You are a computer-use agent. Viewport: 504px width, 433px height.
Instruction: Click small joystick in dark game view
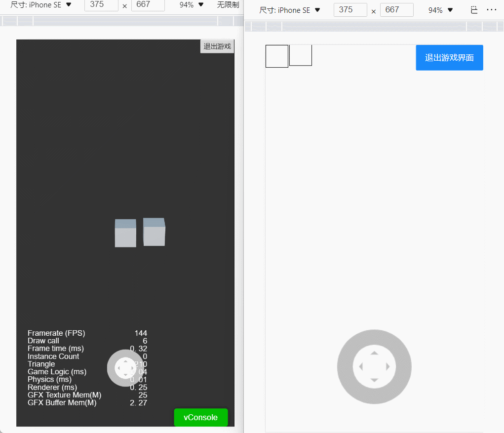pos(125,368)
